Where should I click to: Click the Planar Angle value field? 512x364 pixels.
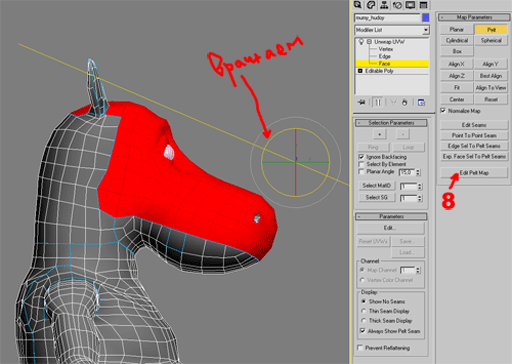tap(407, 172)
